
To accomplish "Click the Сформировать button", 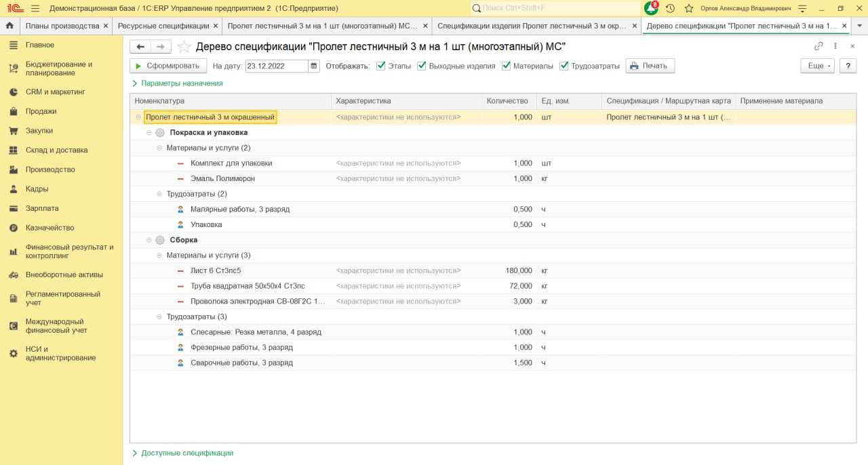I will 167,66.
